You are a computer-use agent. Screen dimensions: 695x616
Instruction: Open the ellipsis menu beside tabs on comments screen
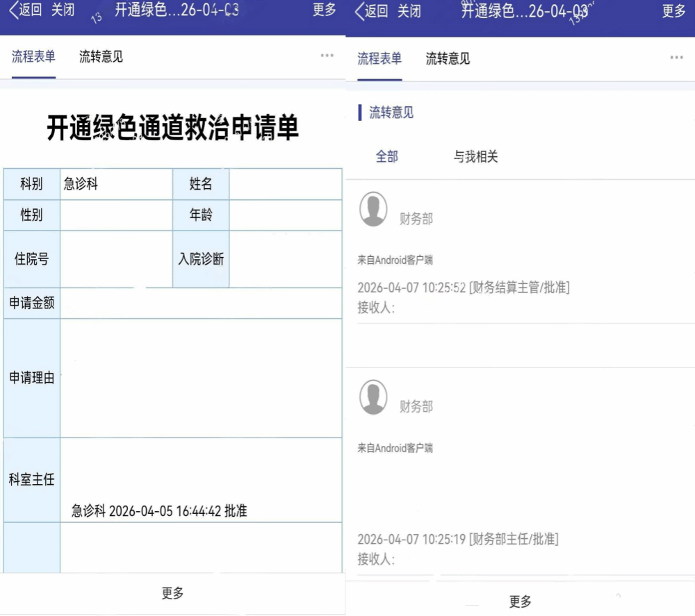pos(676,58)
